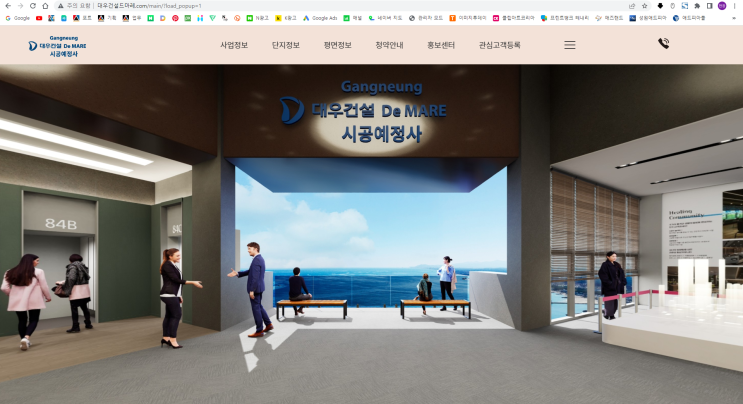
Task: Click the 시공예정사 sign in hero image
Action: (x=381, y=134)
